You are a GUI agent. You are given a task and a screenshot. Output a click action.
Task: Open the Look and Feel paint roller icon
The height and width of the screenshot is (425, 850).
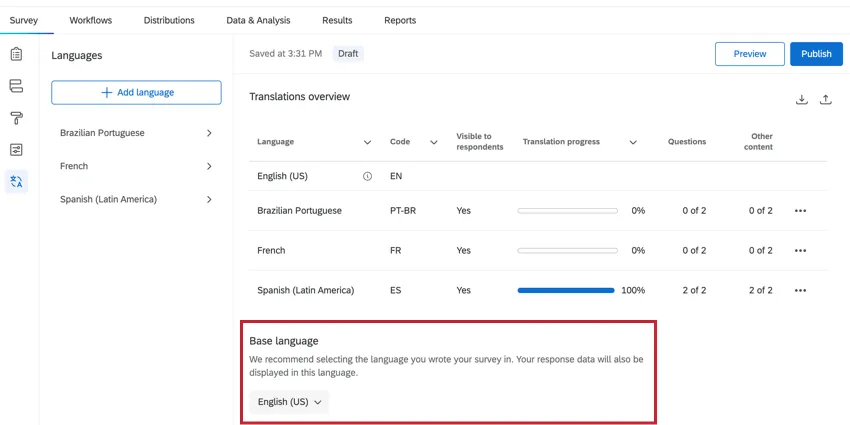[x=16, y=118]
